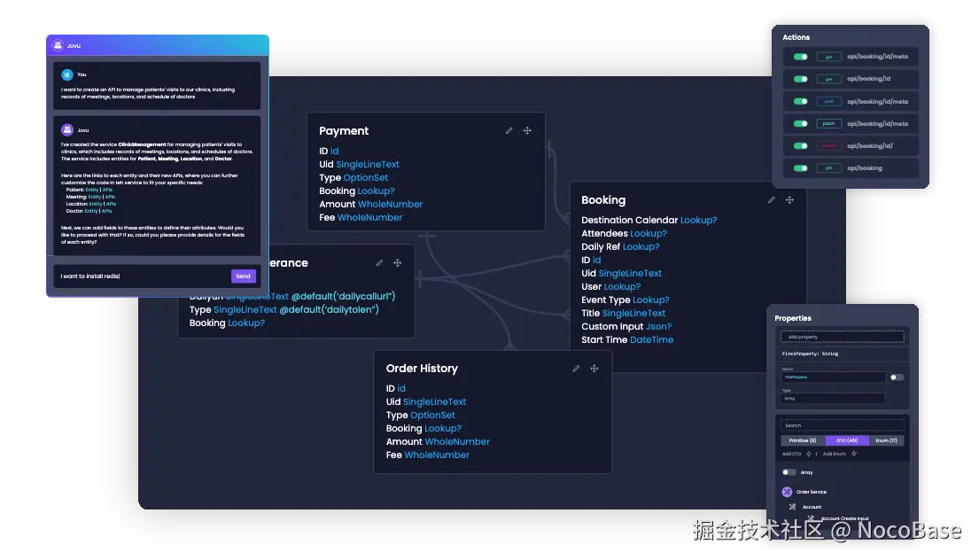Click 'Account Create Input' item in Properties
979x560 pixels.
point(844,518)
